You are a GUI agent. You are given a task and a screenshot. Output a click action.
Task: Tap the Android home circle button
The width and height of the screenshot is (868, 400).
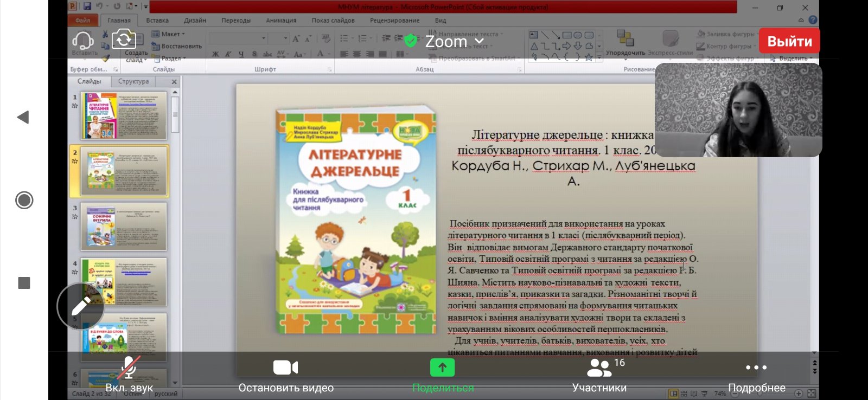(24, 200)
